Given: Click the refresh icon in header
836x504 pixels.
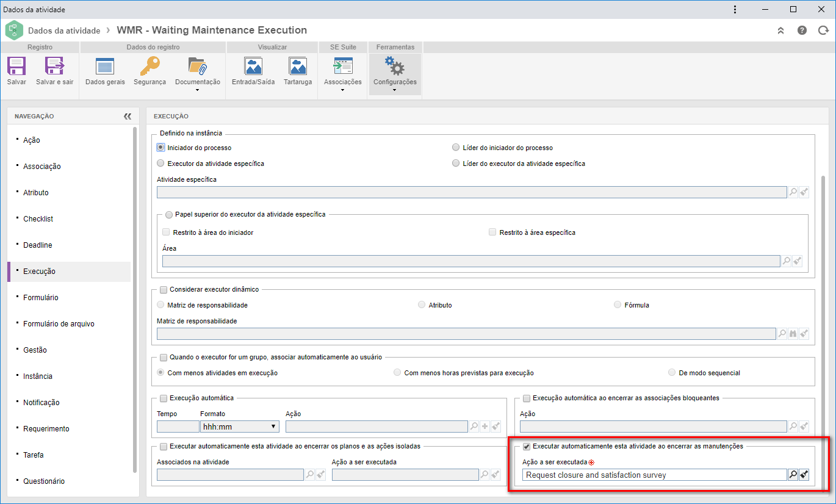Looking at the screenshot, I should point(822,31).
